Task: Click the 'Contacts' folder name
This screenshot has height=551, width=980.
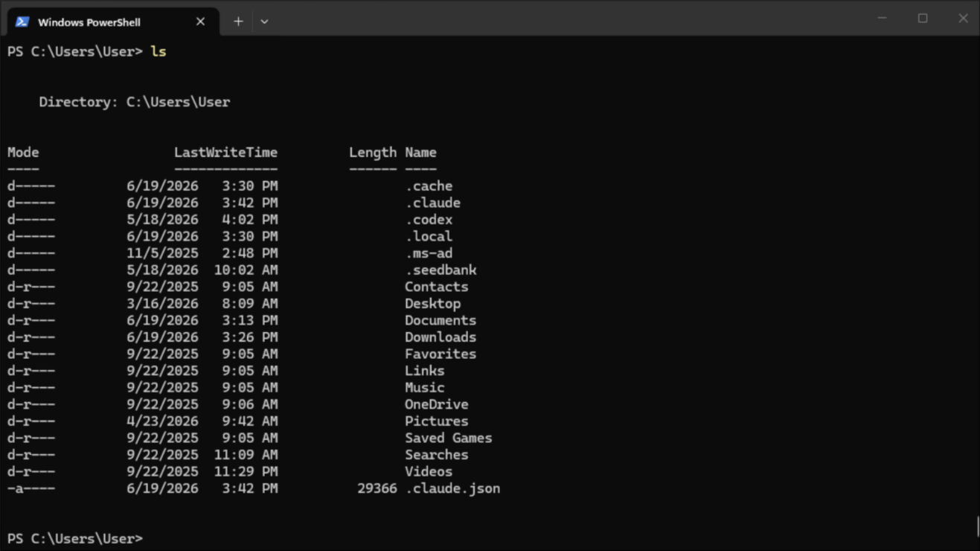Action: coord(437,287)
